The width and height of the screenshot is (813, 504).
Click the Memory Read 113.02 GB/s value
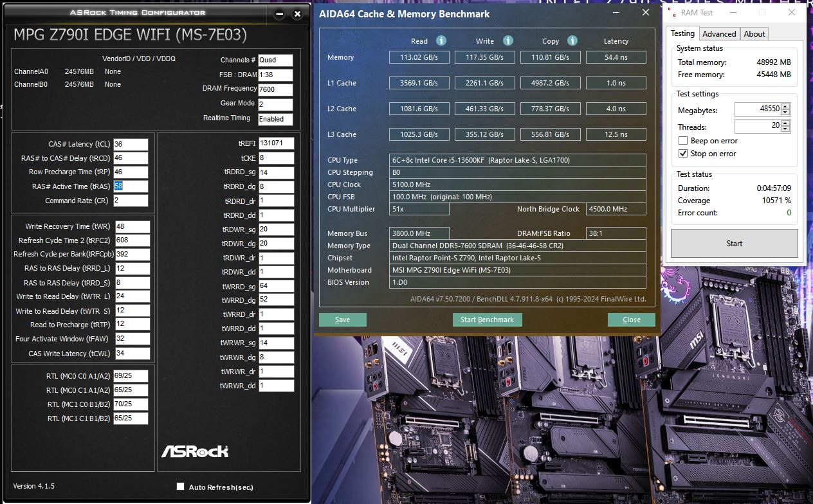419,57
